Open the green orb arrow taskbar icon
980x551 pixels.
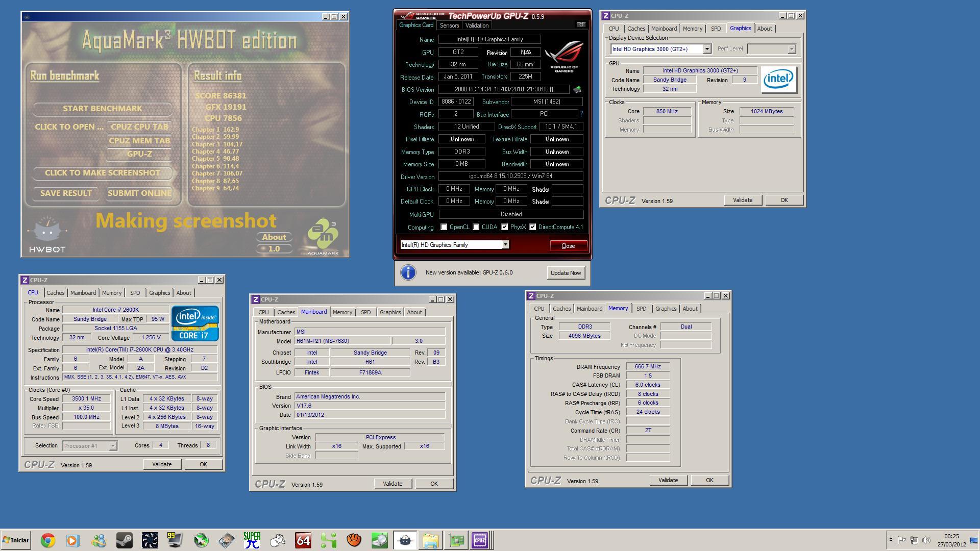click(x=201, y=540)
